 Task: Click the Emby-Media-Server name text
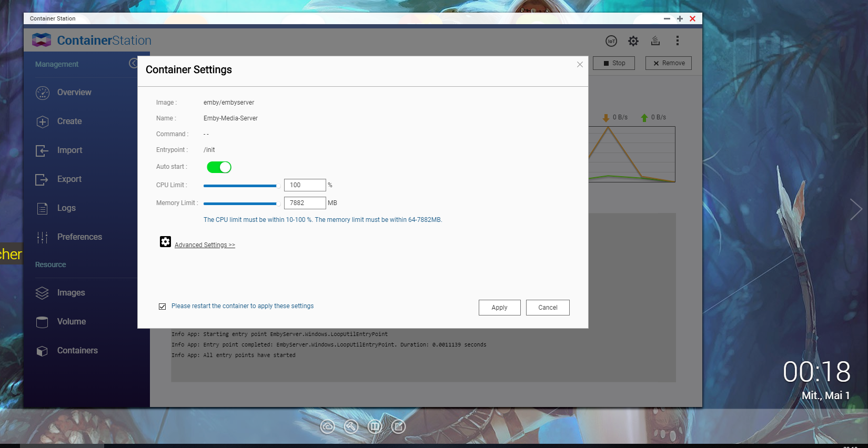pyautogui.click(x=230, y=119)
